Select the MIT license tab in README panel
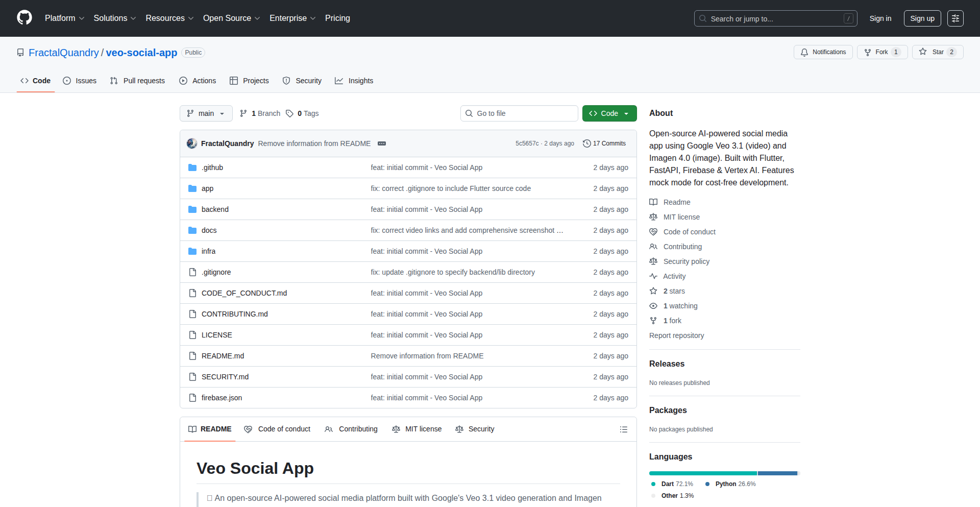Screen dimensions: 980x507 (417, 429)
